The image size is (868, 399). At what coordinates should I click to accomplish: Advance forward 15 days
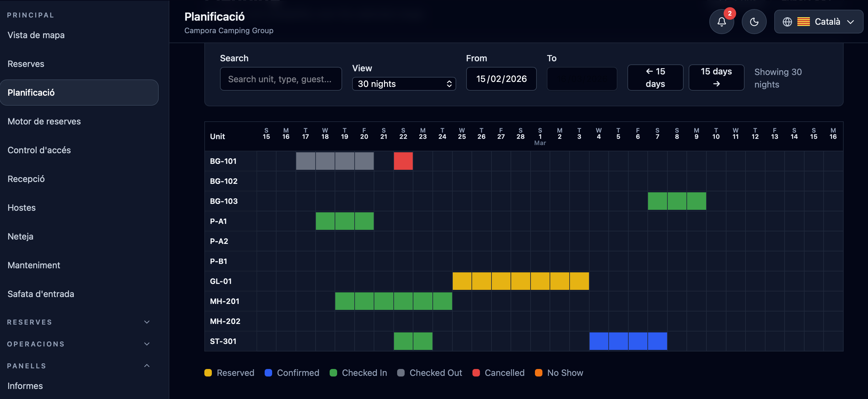[716, 78]
